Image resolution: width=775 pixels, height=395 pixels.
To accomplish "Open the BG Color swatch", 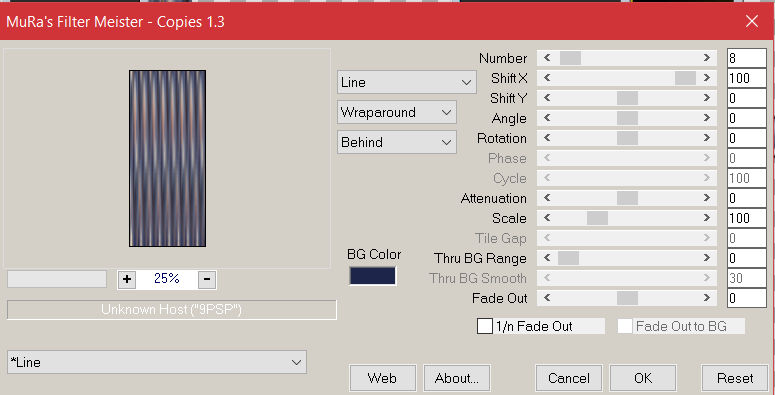I will (372, 276).
